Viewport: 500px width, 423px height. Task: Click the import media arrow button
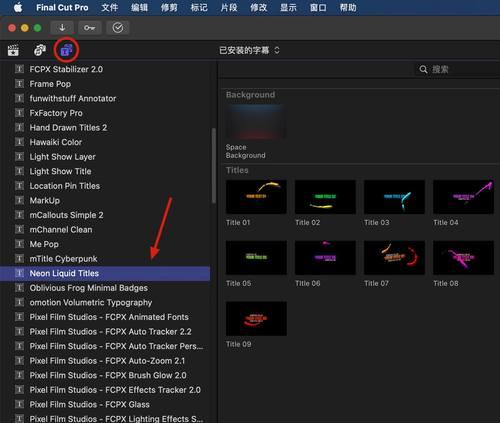click(62, 28)
